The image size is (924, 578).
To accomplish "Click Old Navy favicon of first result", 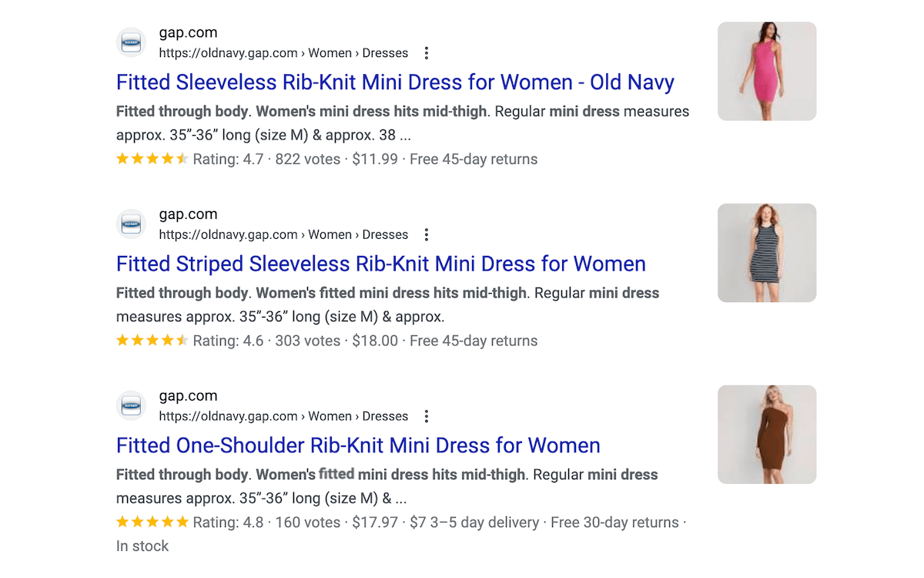I will [x=131, y=42].
